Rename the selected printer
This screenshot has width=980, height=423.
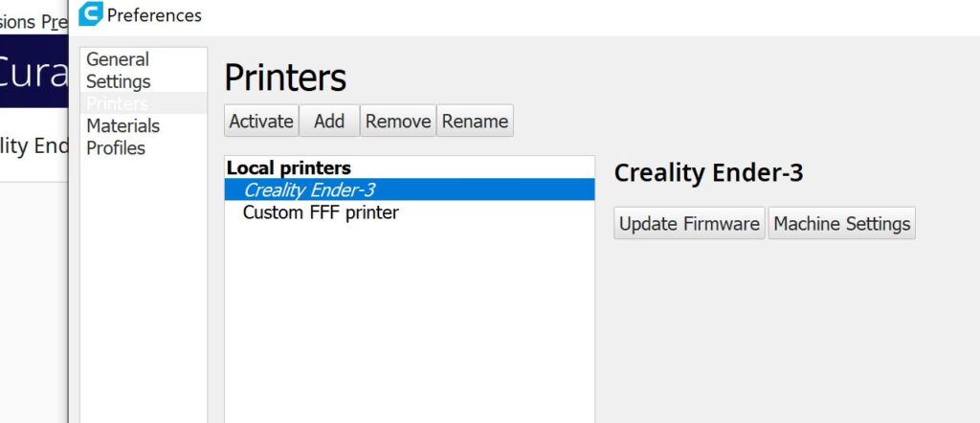coord(475,121)
